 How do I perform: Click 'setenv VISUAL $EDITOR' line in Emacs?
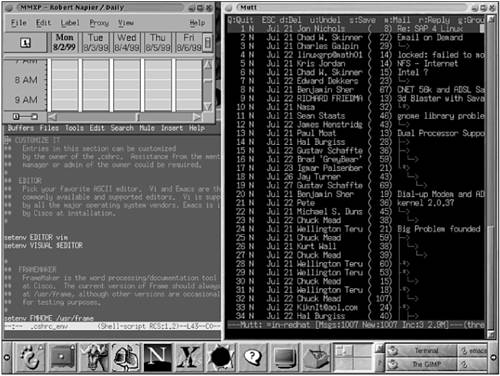click(x=43, y=246)
